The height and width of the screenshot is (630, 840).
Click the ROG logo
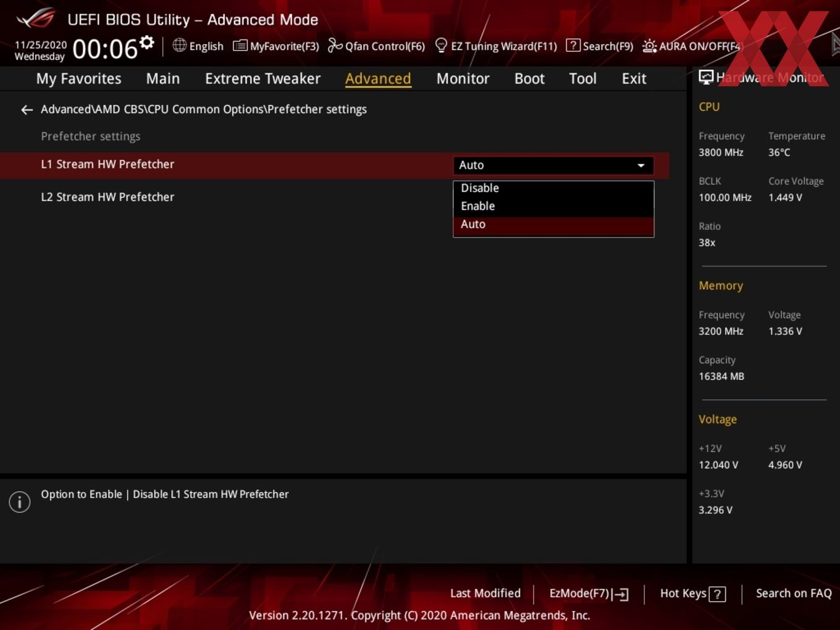point(36,19)
